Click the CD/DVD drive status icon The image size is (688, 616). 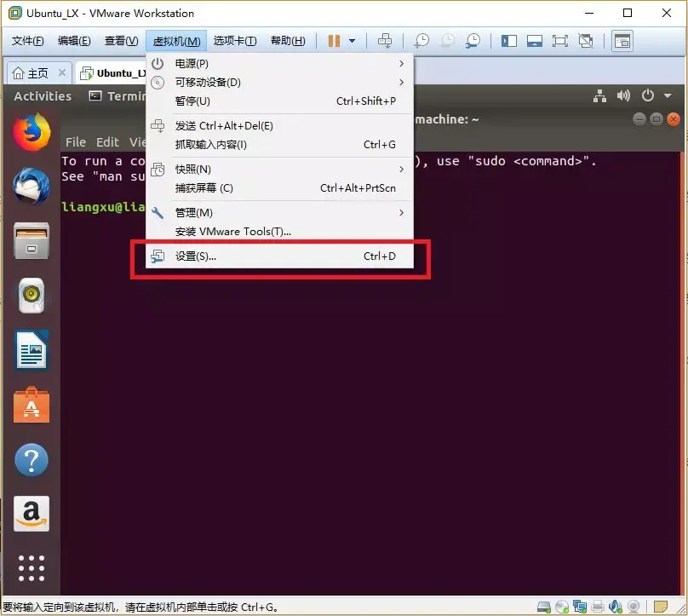coord(562,607)
